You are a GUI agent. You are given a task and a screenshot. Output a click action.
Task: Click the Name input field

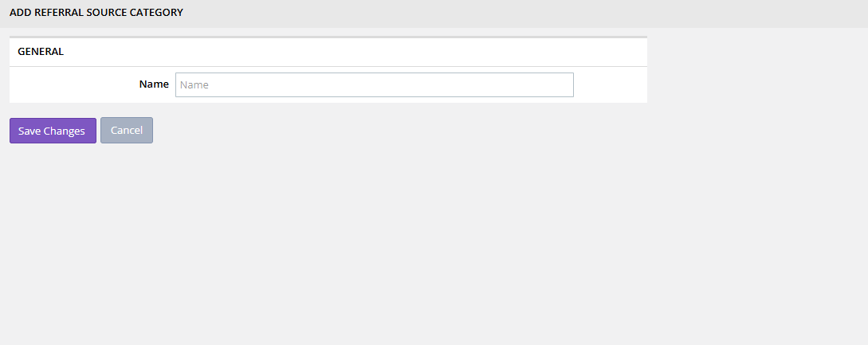[374, 84]
